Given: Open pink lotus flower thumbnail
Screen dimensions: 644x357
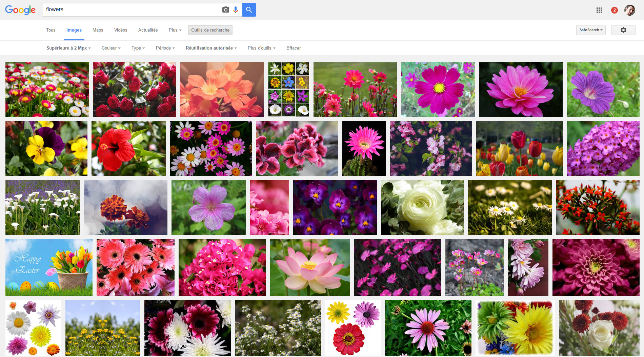Looking at the screenshot, I should [x=310, y=267].
